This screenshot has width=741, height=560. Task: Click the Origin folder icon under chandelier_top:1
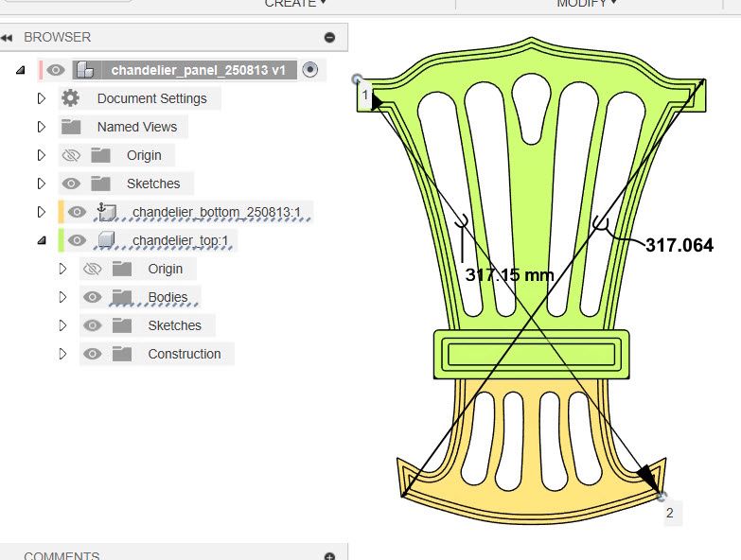121,269
